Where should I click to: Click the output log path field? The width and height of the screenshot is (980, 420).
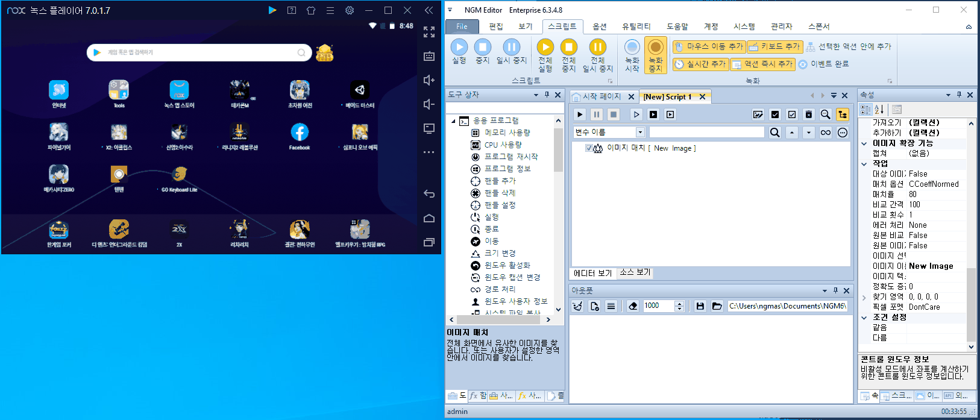[x=787, y=306]
